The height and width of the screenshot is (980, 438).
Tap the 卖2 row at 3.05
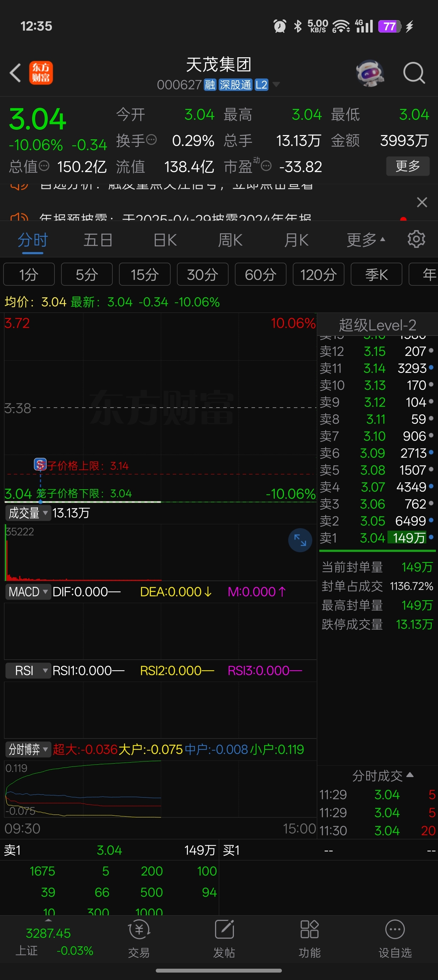coord(377,520)
